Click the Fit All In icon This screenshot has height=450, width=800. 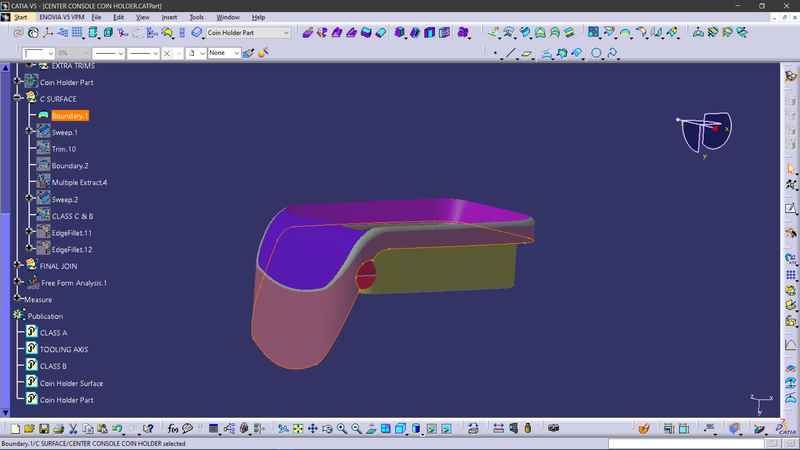[298, 429]
